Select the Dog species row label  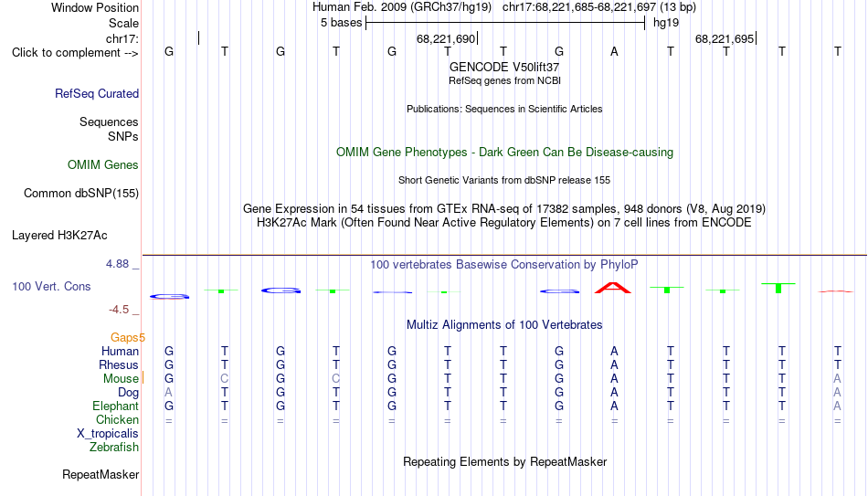click(129, 393)
